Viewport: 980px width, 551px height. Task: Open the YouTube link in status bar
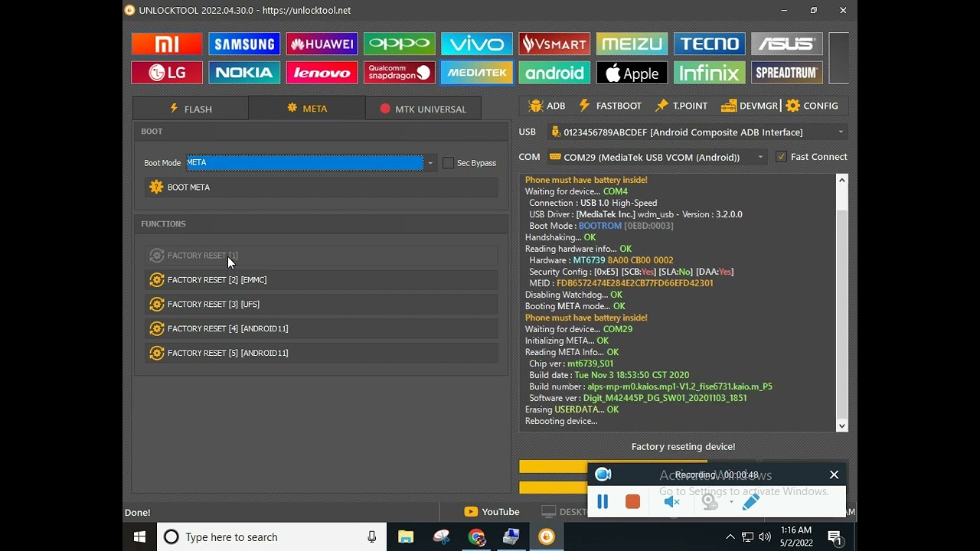(x=492, y=512)
